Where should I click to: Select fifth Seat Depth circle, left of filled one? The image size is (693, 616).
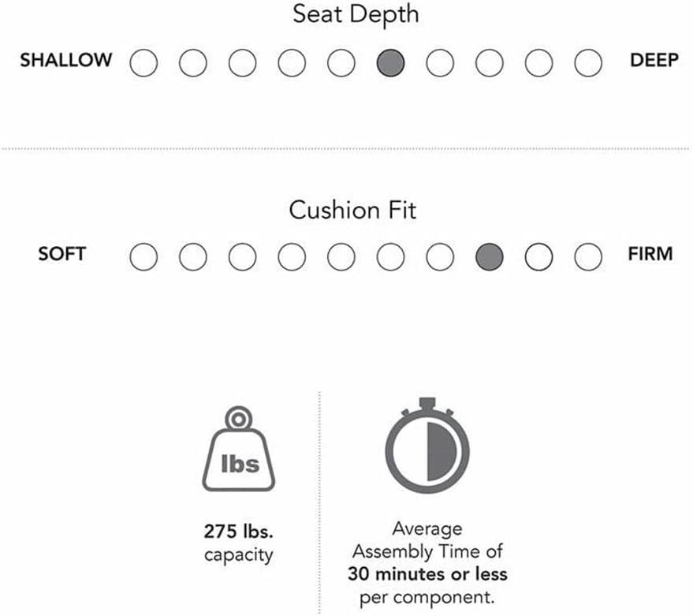pyautogui.click(x=341, y=63)
